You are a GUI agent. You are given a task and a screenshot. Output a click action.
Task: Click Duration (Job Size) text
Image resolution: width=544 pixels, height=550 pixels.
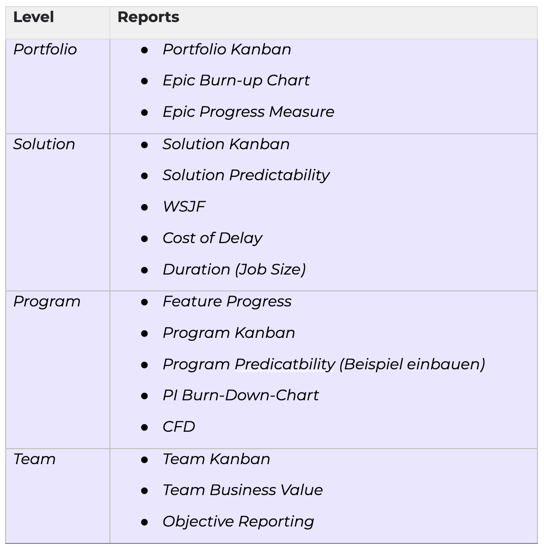point(234,270)
